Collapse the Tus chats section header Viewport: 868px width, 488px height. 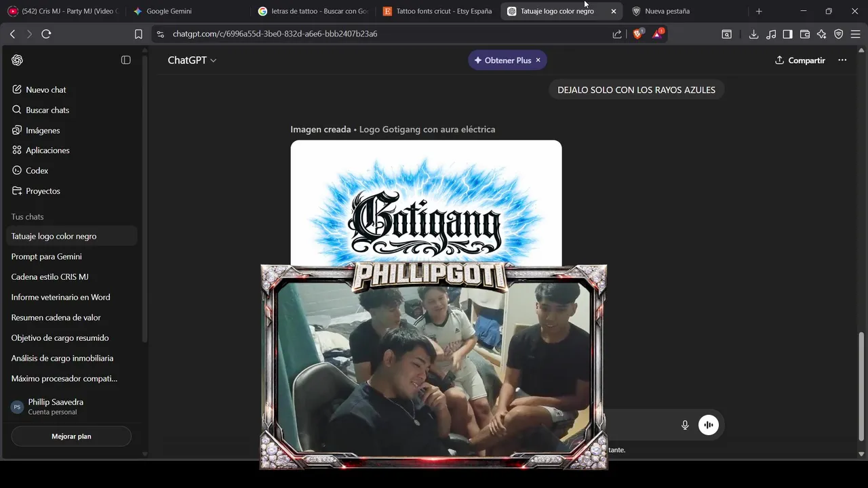coord(27,217)
